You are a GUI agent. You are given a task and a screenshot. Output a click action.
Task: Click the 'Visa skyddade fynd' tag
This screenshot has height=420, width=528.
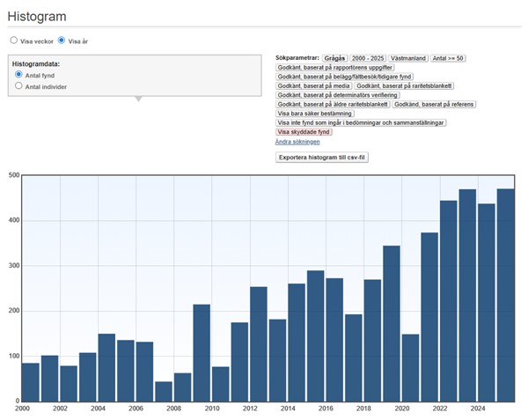(x=304, y=132)
